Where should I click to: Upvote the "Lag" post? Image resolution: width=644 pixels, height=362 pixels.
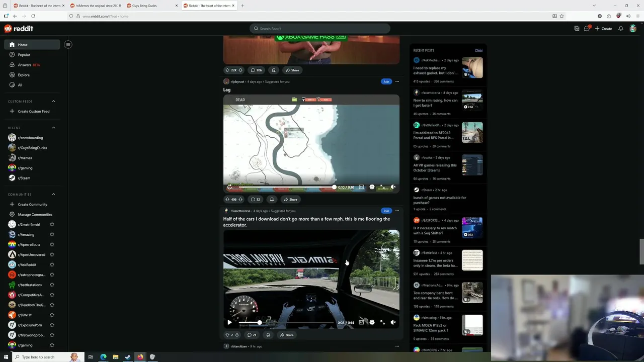[x=227, y=199]
